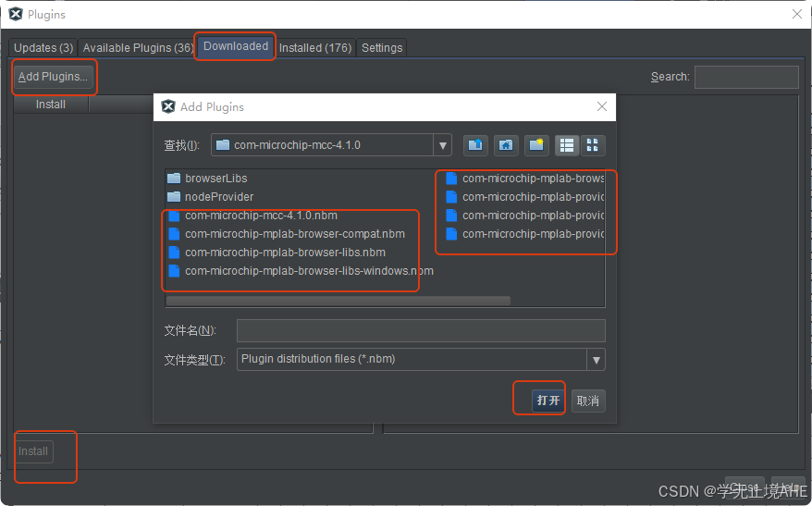
Task: Switch to Updates (3) tab
Action: 43,48
